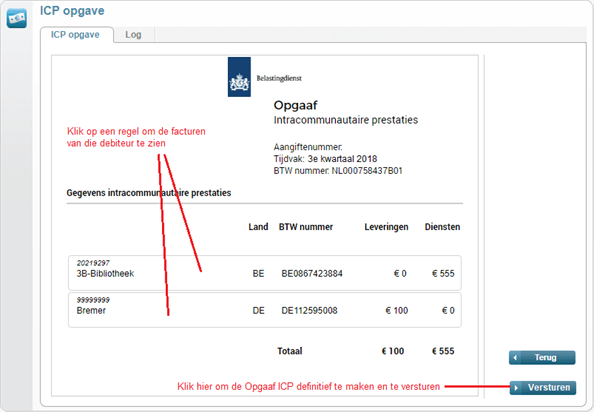The width and height of the screenshot is (594, 412).
Task: Click the Diensten column header
Action: click(x=442, y=227)
